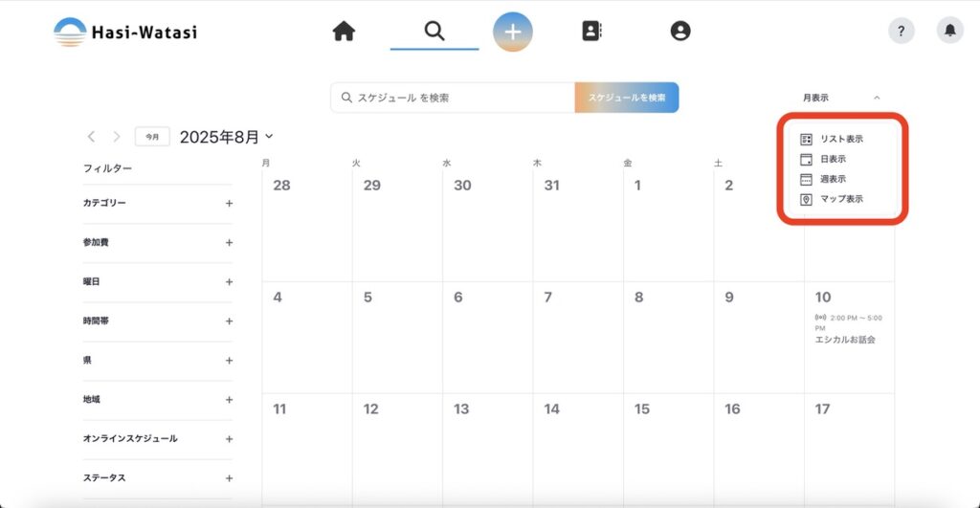The width and height of the screenshot is (980, 508).
Task: Go to the Home icon
Action: [x=344, y=32]
